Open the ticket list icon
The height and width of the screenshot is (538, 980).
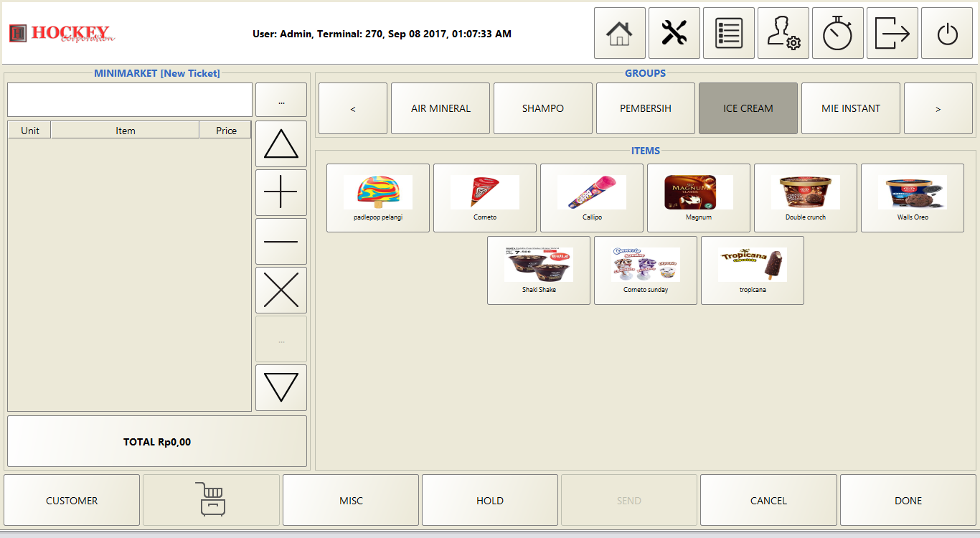pyautogui.click(x=729, y=33)
